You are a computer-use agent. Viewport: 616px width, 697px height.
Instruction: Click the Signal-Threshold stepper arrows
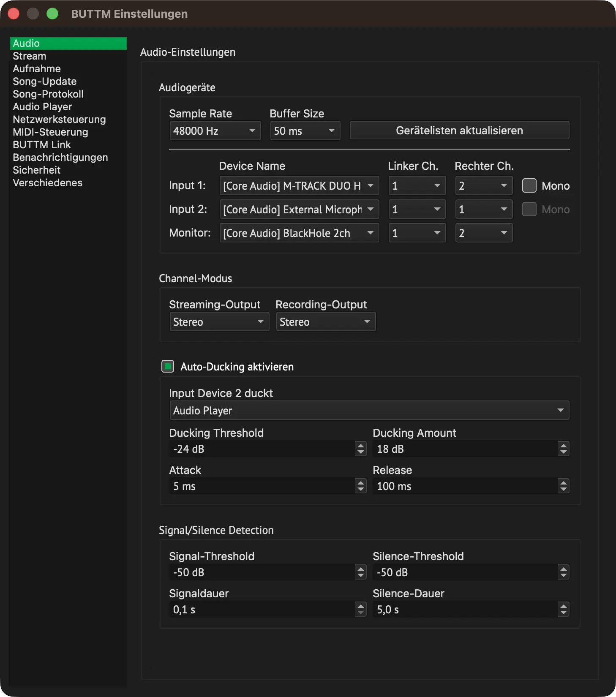pos(360,572)
